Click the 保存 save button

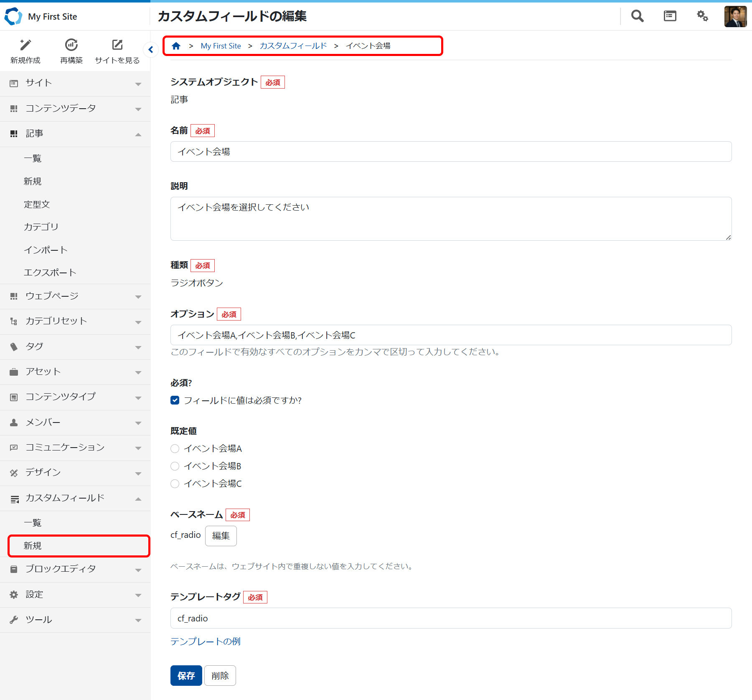[x=186, y=675]
